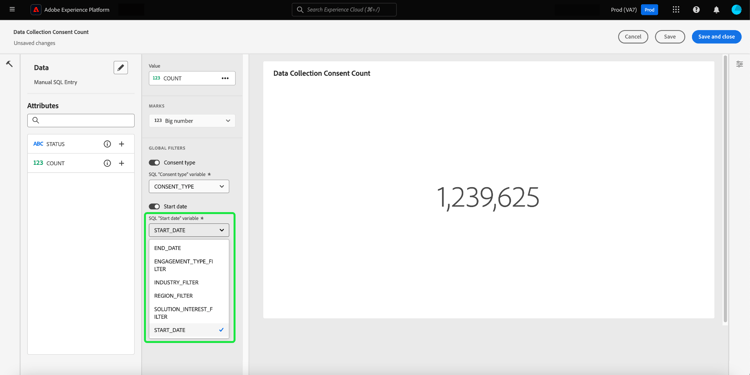Add the COUNT attribute

(x=121, y=163)
